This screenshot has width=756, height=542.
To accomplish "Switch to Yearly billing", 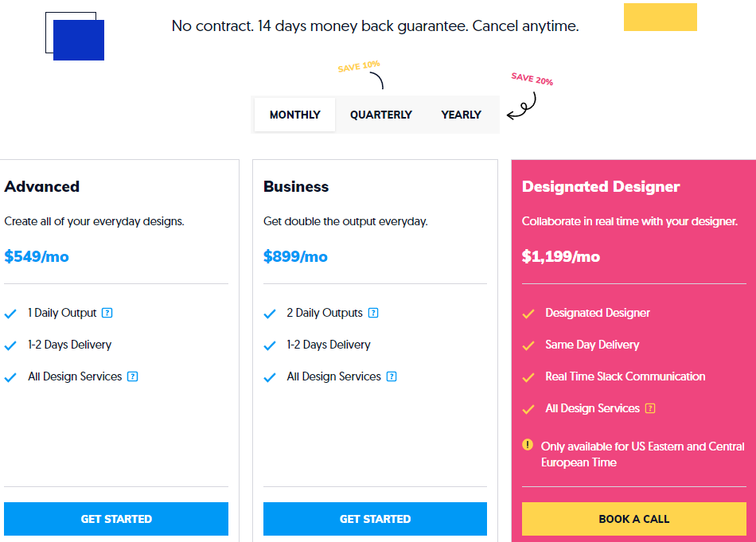I will click(x=462, y=115).
